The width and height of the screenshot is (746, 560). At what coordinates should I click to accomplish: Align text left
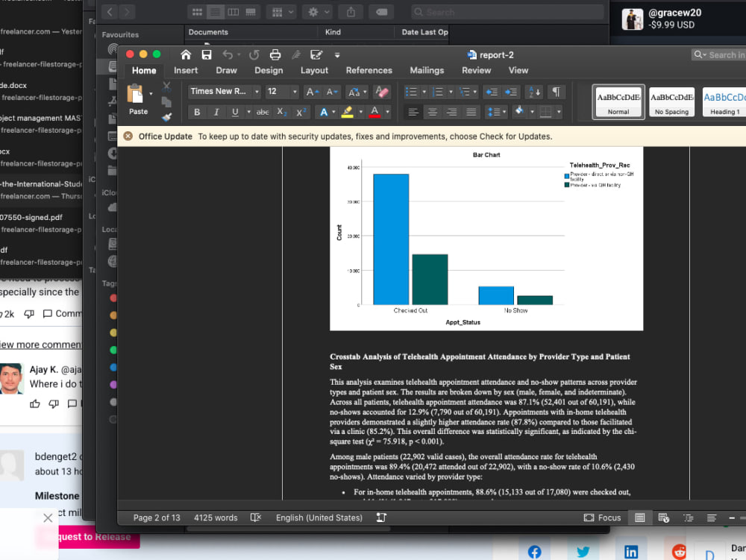pyautogui.click(x=413, y=112)
